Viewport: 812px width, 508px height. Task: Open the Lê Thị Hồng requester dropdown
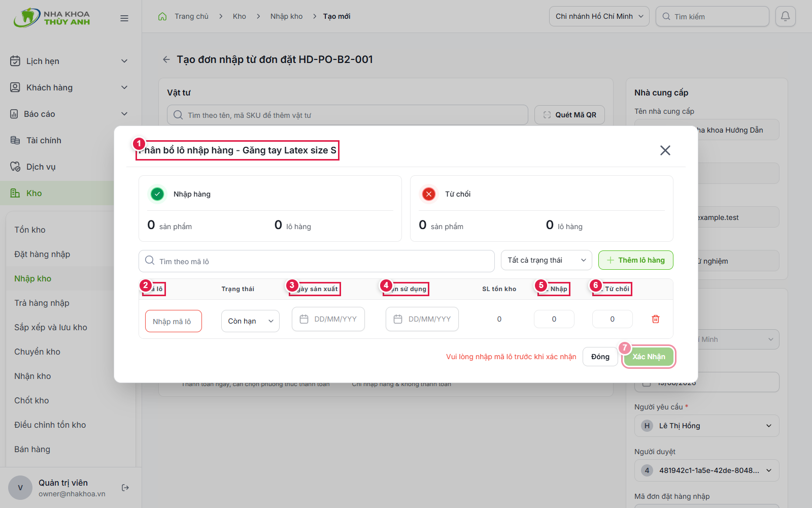tap(707, 426)
